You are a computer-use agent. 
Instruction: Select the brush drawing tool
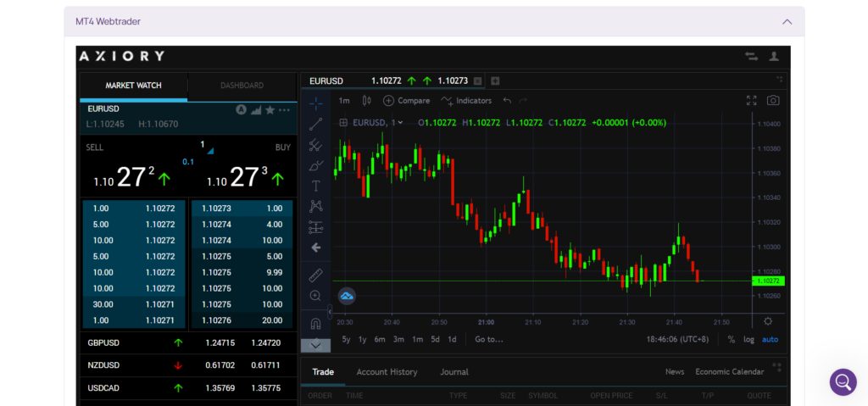pyautogui.click(x=316, y=165)
